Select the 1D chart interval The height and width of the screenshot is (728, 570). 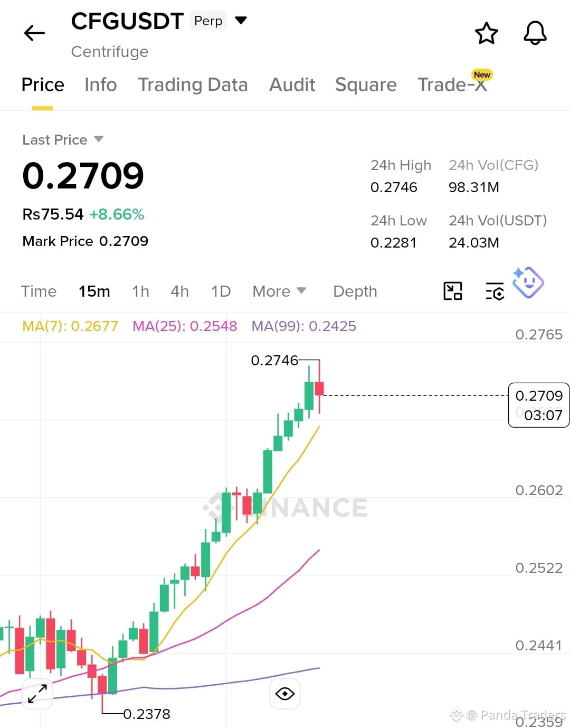pos(221,291)
